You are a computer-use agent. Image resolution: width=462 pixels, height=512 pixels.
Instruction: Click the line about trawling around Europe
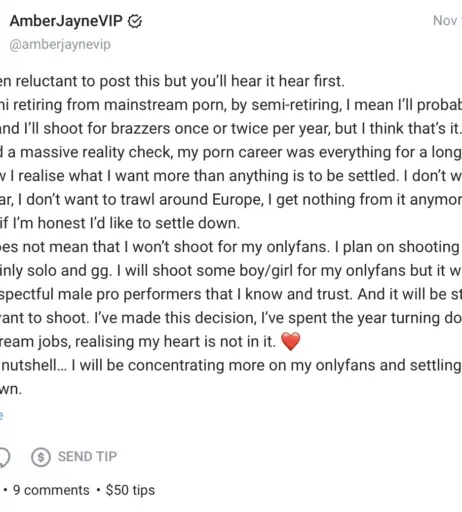(231, 200)
